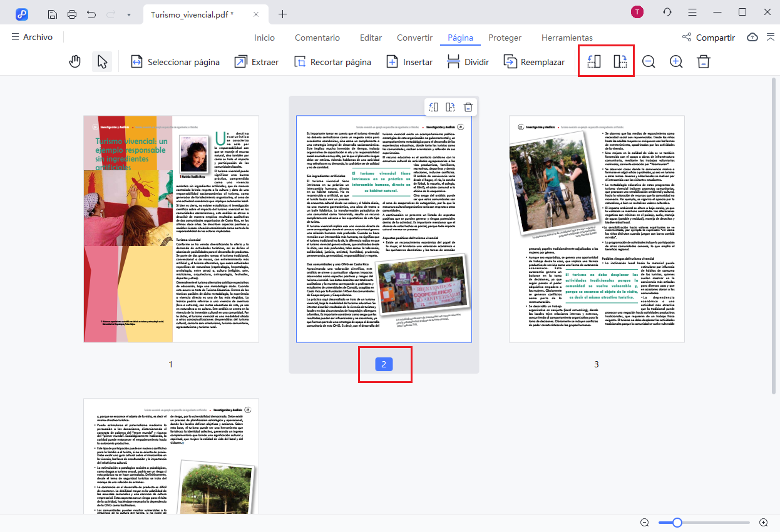780x532 pixels.
Task: Delete pages with the trash icon
Action: click(702, 61)
